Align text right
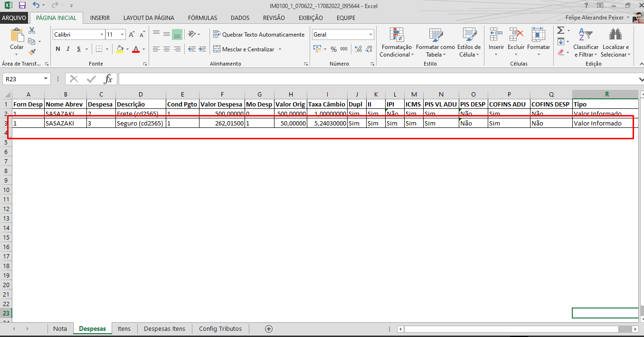 point(177,49)
